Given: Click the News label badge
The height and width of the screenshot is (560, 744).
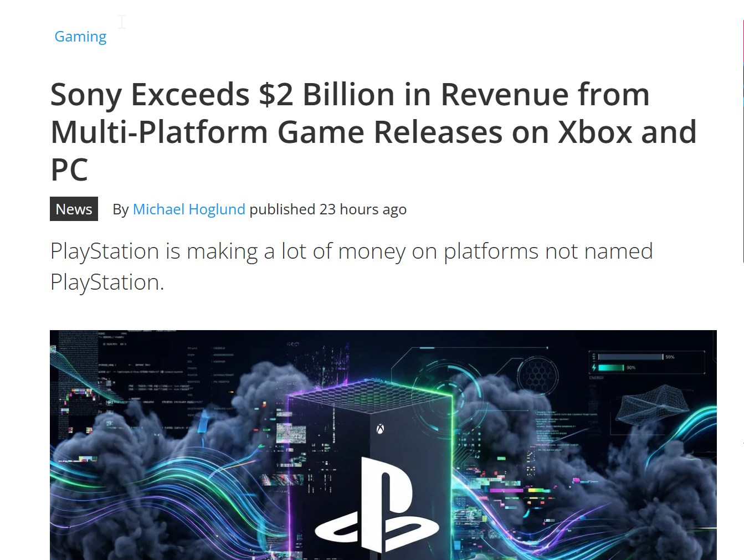Looking at the screenshot, I should [74, 209].
